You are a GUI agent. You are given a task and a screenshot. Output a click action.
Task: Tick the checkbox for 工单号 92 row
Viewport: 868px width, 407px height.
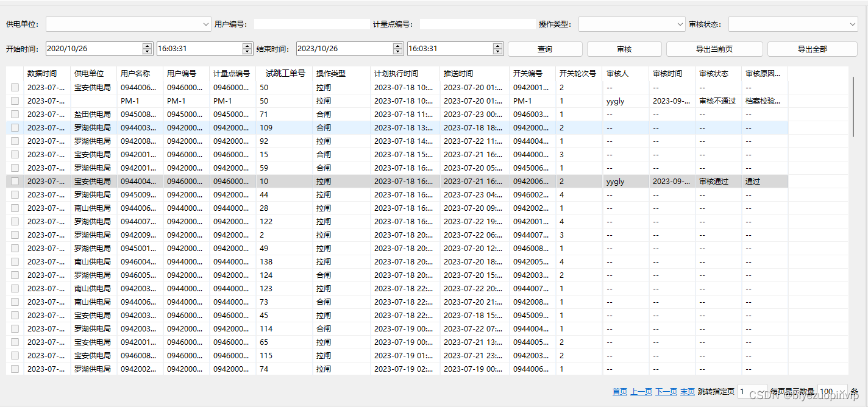pos(15,141)
